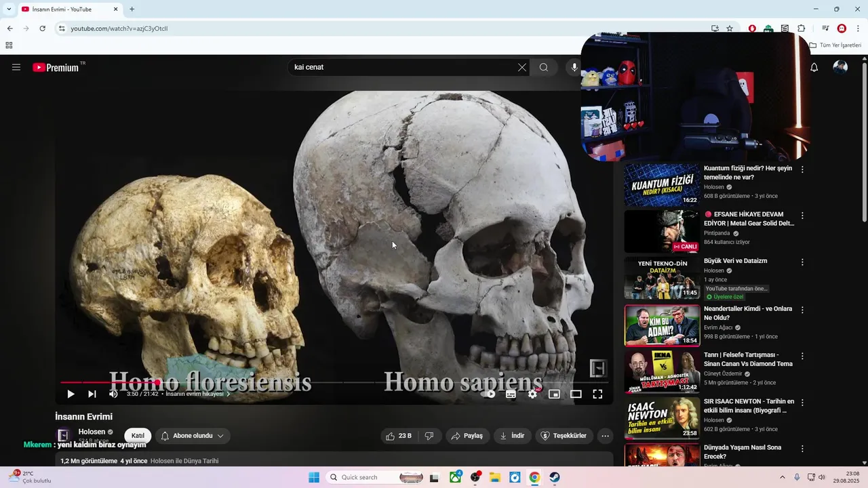Open YouTube account avatar menu
This screenshot has width=868, height=488.
(840, 67)
